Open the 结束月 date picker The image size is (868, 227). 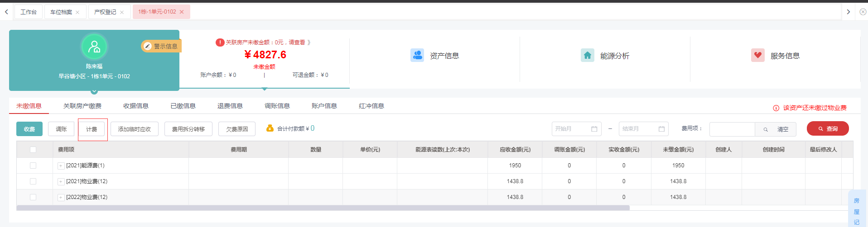(644, 129)
